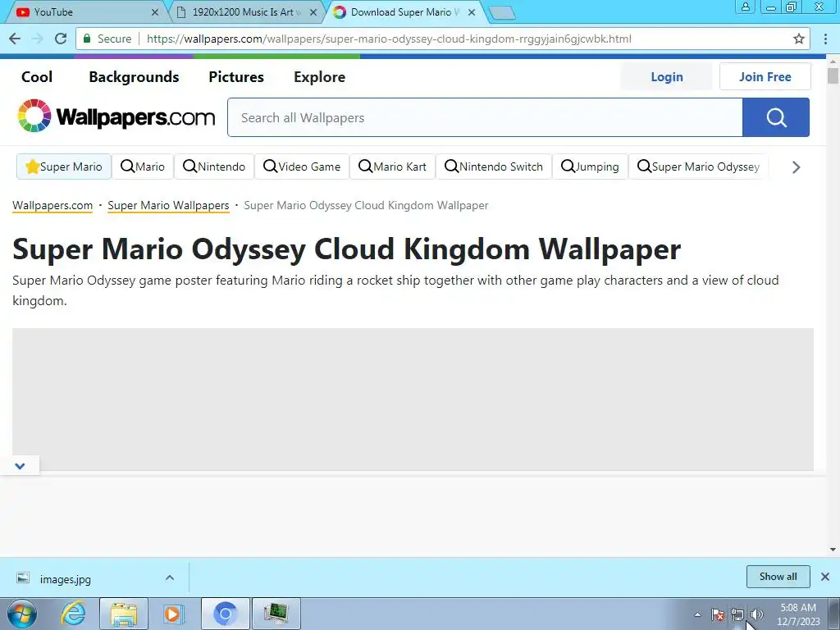
Task: Click Show all downloads button
Action: (x=778, y=577)
